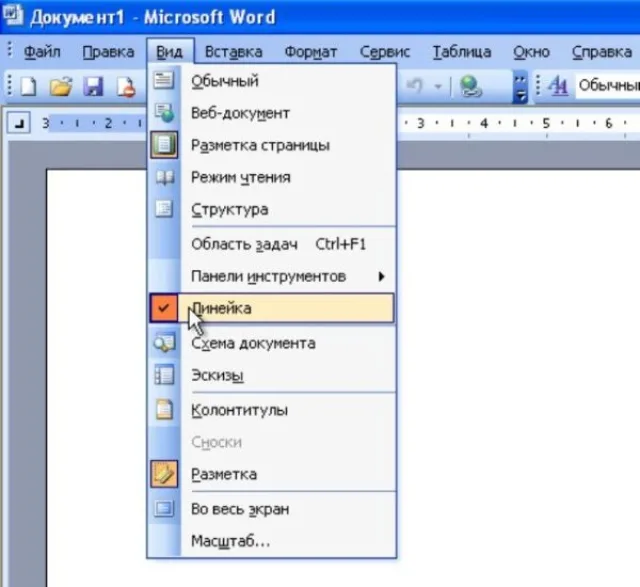Screen dimensions: 640x587
Task: Expand the Панели инструментов submenu
Action: 272,276
